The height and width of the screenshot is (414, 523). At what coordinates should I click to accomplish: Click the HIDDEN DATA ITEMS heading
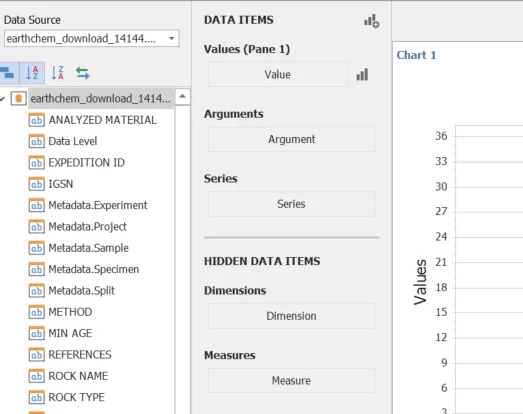262,261
